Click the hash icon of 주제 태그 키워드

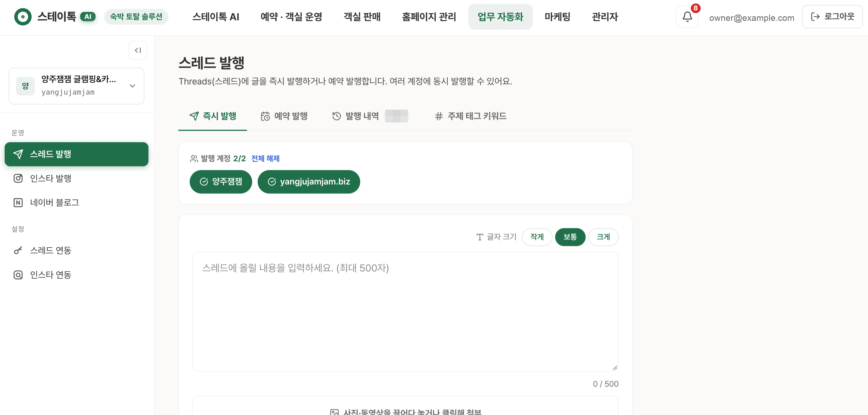point(438,116)
